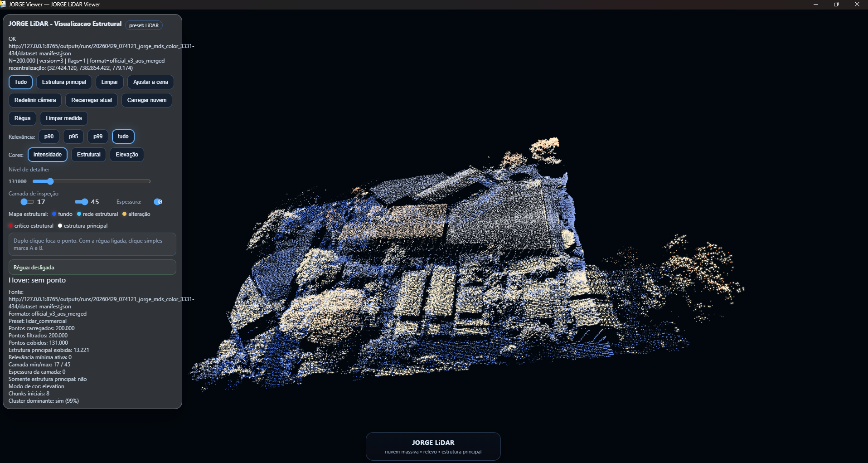This screenshot has height=463, width=868.
Task: Click the preset: LiDAR badge
Action: pyautogui.click(x=144, y=25)
